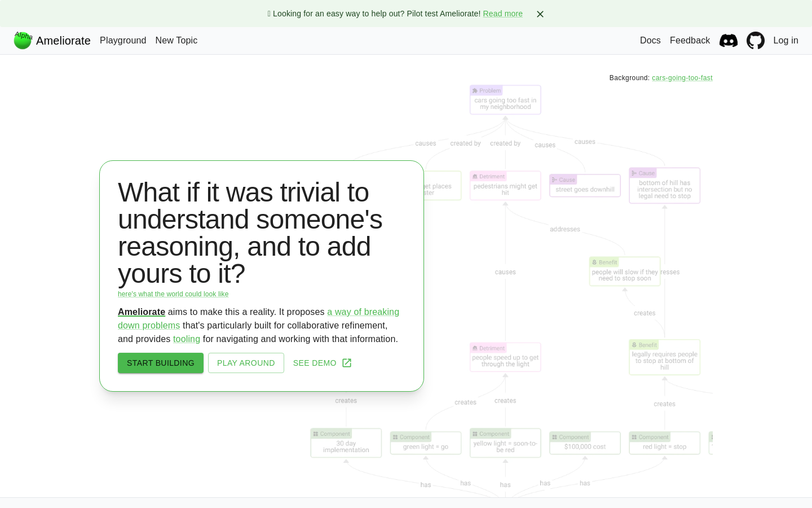
Task: Click Log in
Action: (785, 41)
